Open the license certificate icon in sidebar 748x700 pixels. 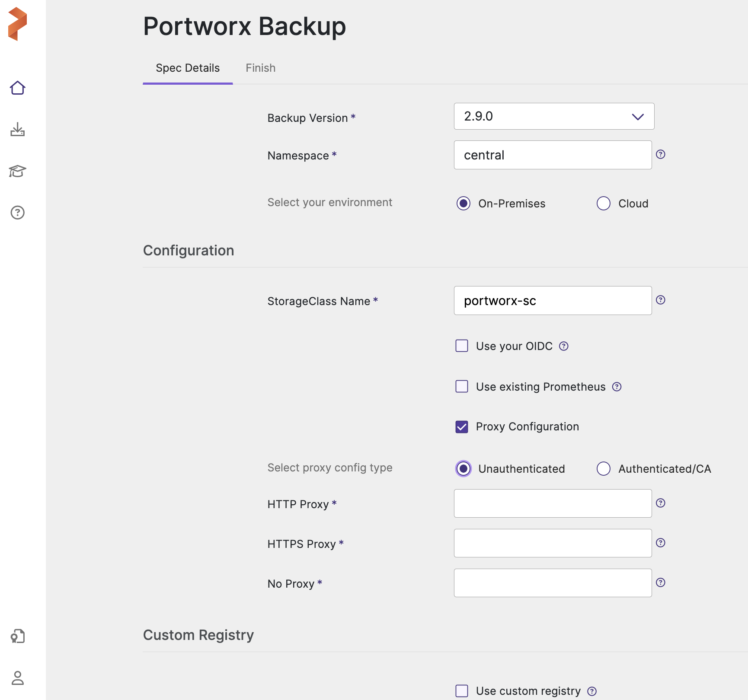point(17,636)
